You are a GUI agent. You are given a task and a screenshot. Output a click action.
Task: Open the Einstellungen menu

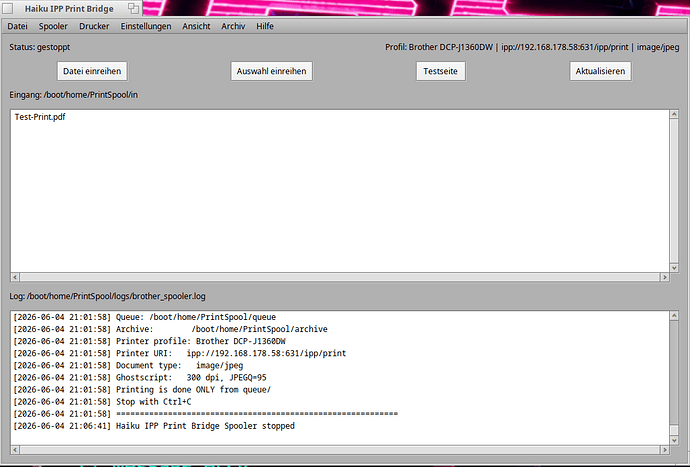click(146, 26)
